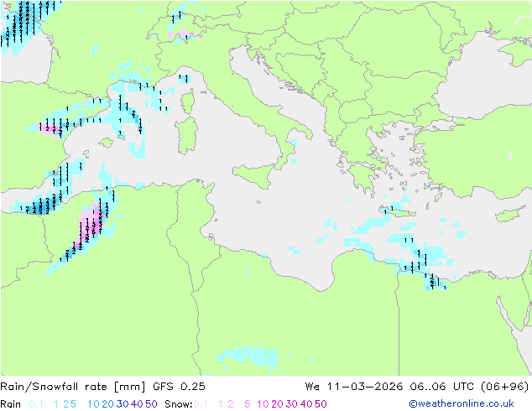The width and height of the screenshot is (532, 411).
Task: Click the 'Snow:' legend label
Action: tap(179, 404)
